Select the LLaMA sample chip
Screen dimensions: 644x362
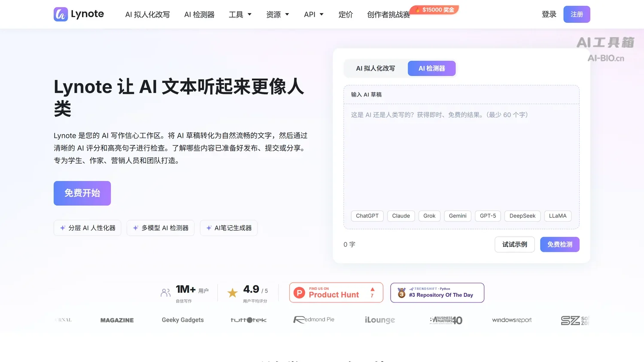[x=558, y=216]
